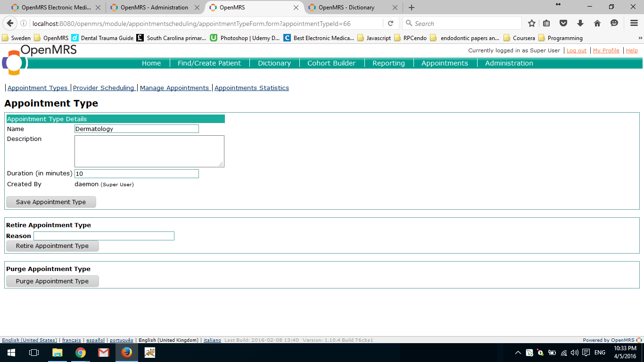The width and height of the screenshot is (644, 362).
Task: Reload the page with the refresh icon
Action: point(390,24)
